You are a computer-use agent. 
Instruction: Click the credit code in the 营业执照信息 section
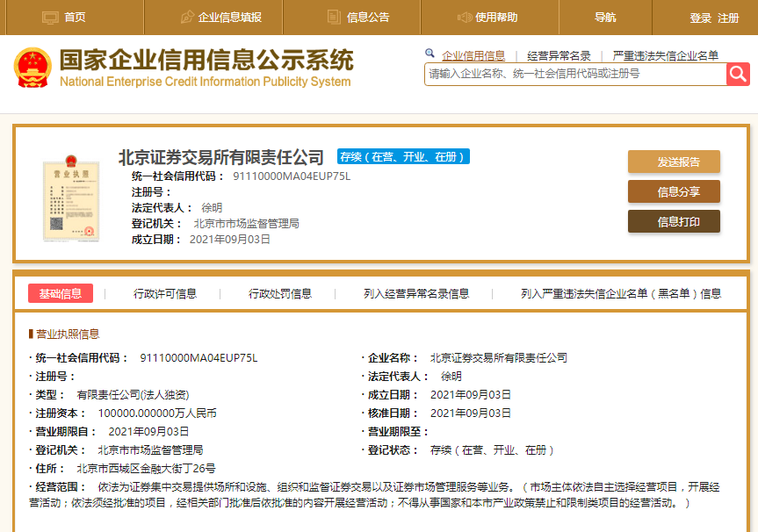tap(199, 358)
